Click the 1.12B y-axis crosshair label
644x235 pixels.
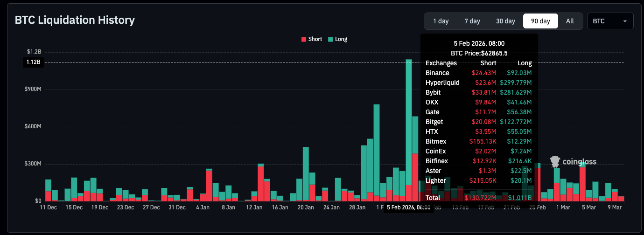pyautogui.click(x=33, y=62)
